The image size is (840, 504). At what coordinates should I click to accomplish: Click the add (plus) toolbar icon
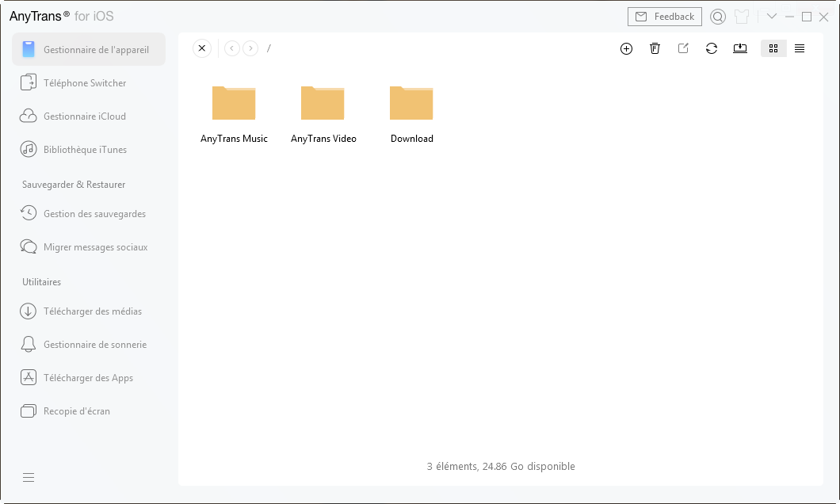tap(626, 49)
